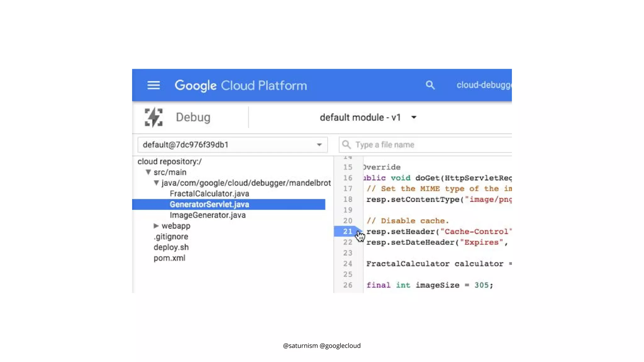Click line number 20 in the gutter
Image resolution: width=644 pixels, height=362 pixels.
tap(347, 221)
